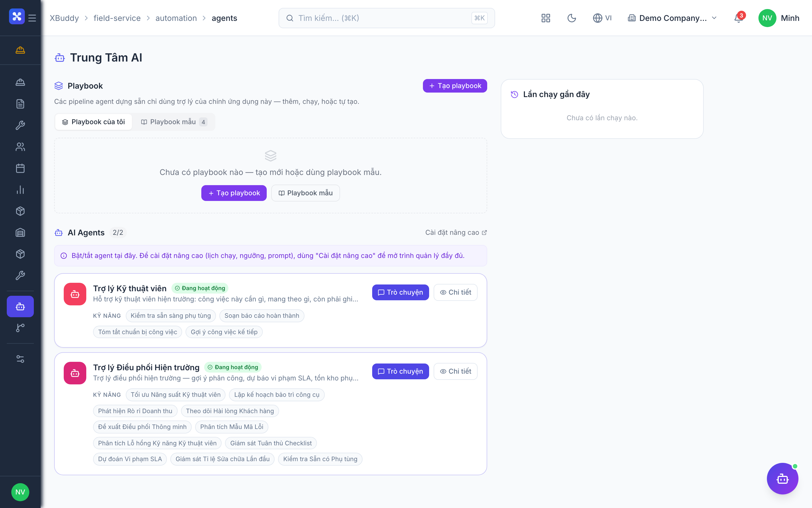
Task: Go to XBuddy breadcrumb
Action: click(64, 18)
